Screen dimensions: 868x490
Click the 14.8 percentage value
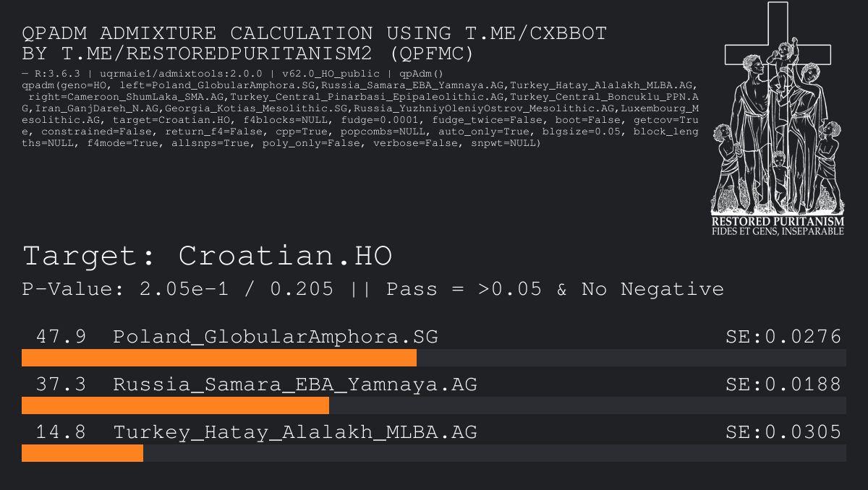(x=61, y=432)
